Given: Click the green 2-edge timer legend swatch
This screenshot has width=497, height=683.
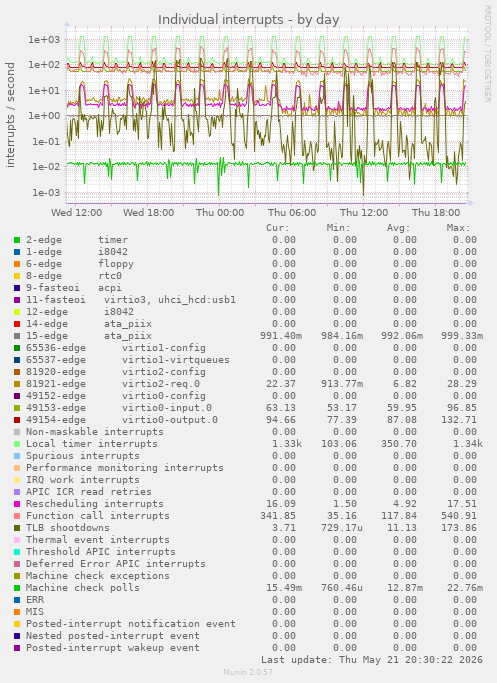Looking at the screenshot, I should click(x=17, y=240).
